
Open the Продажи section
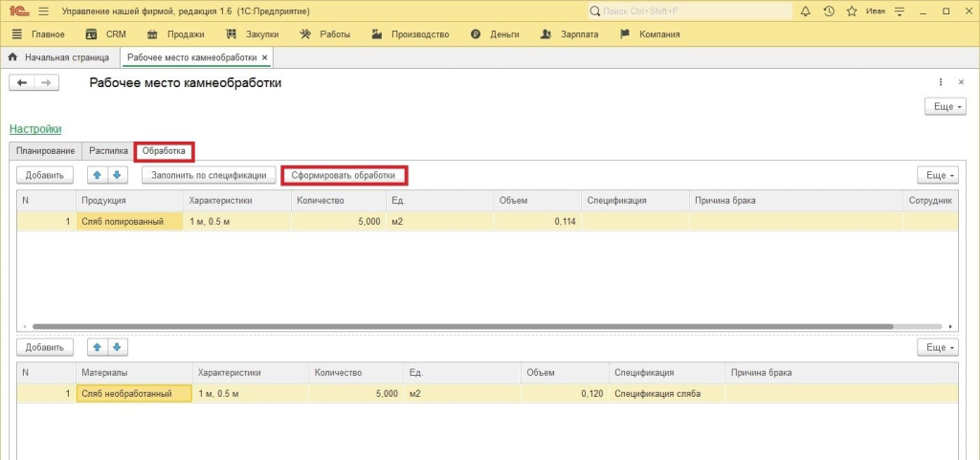[x=176, y=34]
